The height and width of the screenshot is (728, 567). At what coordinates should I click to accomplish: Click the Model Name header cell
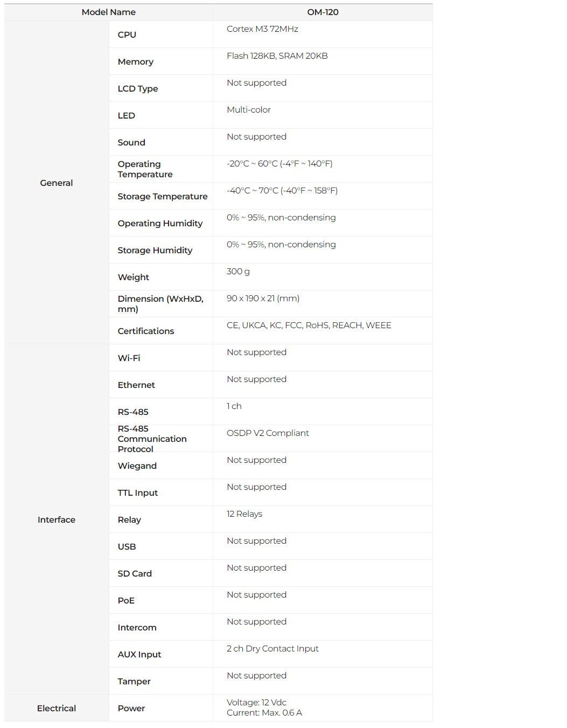(108, 12)
